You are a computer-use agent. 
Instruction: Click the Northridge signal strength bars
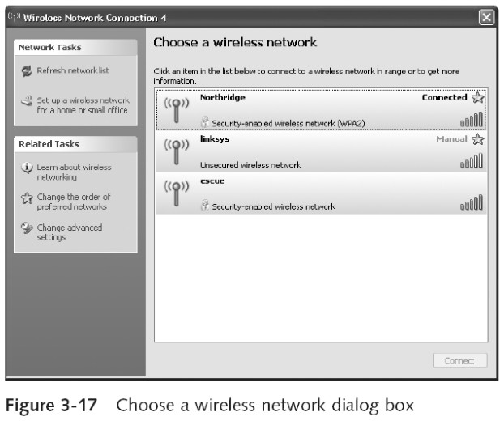(472, 120)
